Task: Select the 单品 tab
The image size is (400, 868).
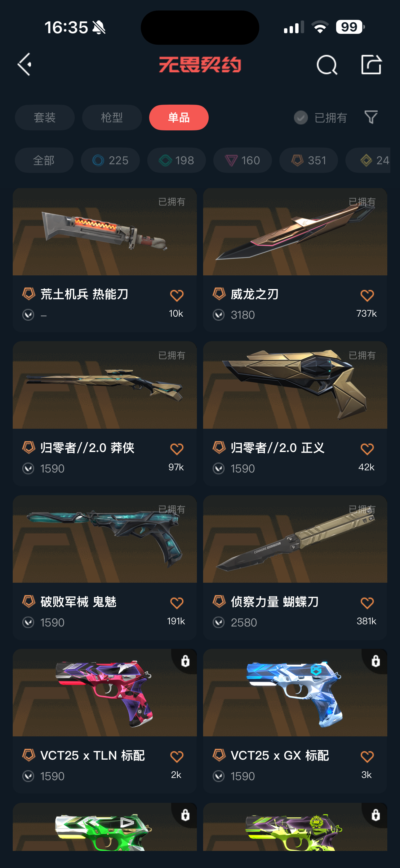Action: pos(179,118)
